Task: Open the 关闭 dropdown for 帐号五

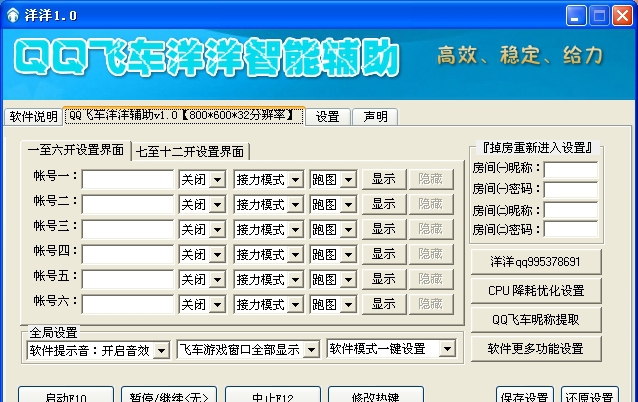Action: tap(202, 280)
